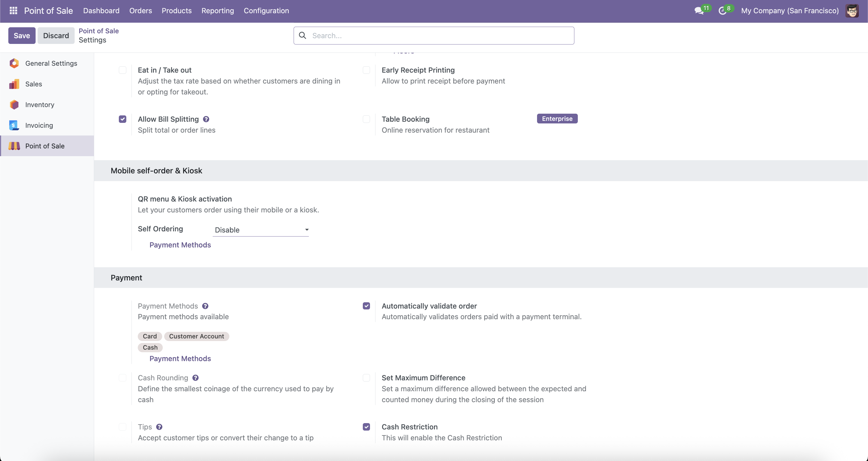Click the help icon beside Payment Methods label
Viewport: 868px width, 461px height.
205,306
